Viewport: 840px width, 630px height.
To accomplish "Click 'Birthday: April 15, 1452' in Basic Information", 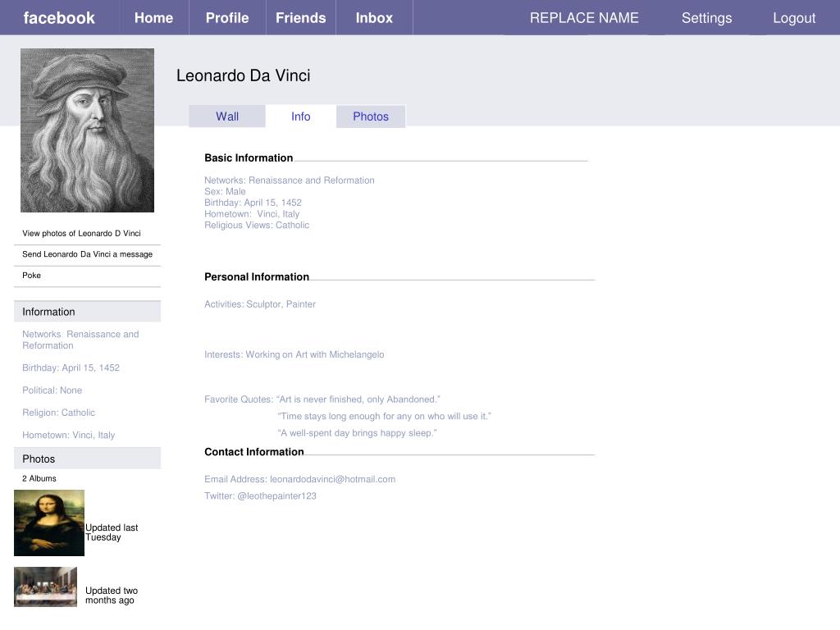I will [x=253, y=203].
